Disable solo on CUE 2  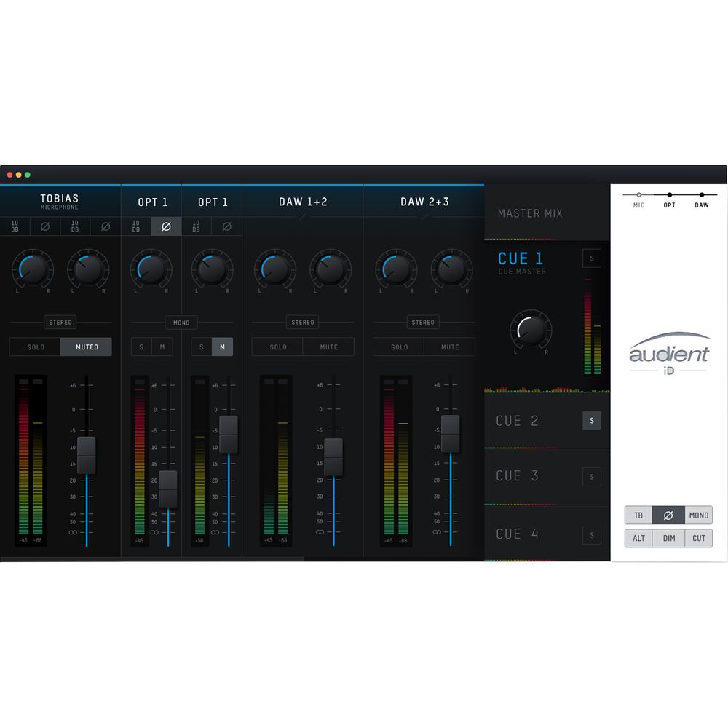coord(592,420)
